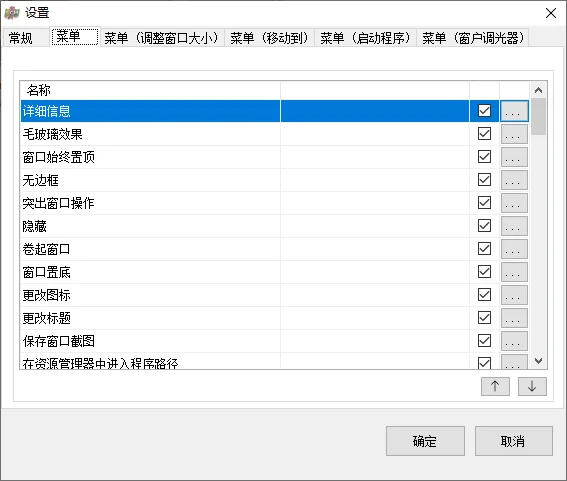Open the ellipsis button for 毛玻璃效果
This screenshot has width=567, height=481.
pyautogui.click(x=514, y=134)
